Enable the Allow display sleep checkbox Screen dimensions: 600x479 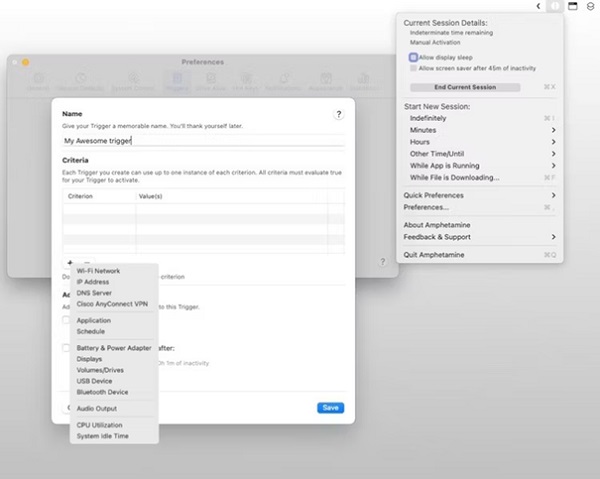pyautogui.click(x=413, y=58)
